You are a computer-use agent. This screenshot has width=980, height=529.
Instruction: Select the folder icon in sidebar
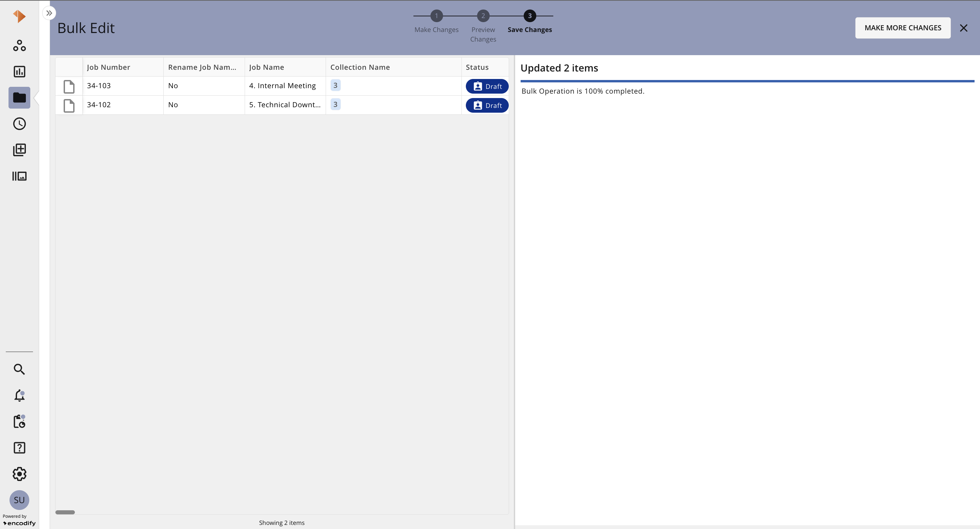click(x=19, y=98)
